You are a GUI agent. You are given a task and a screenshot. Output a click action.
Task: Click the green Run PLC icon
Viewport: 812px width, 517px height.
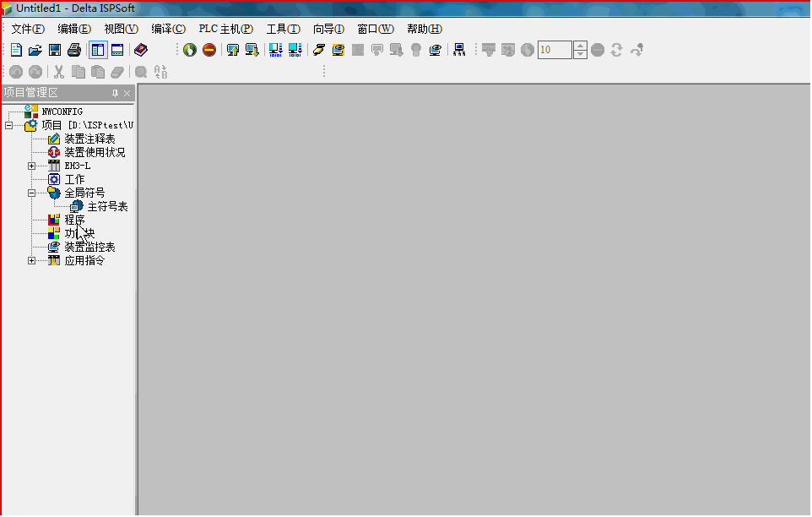190,50
